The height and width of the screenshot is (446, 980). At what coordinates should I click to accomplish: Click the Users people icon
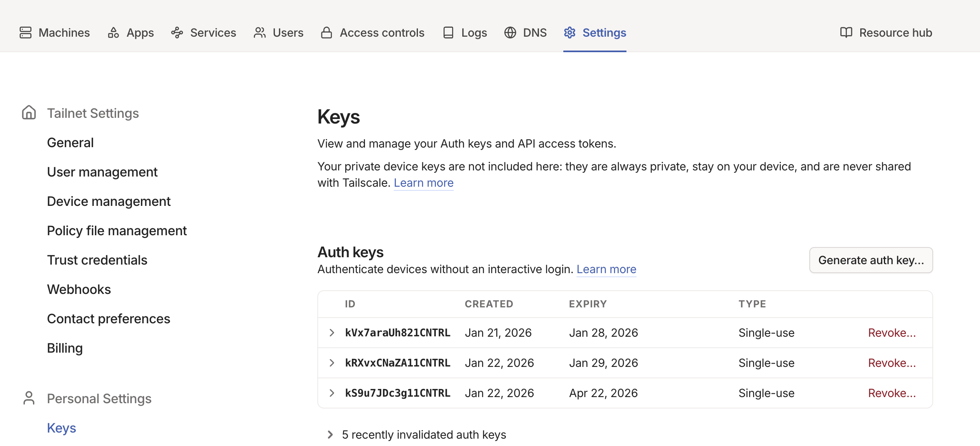click(259, 33)
